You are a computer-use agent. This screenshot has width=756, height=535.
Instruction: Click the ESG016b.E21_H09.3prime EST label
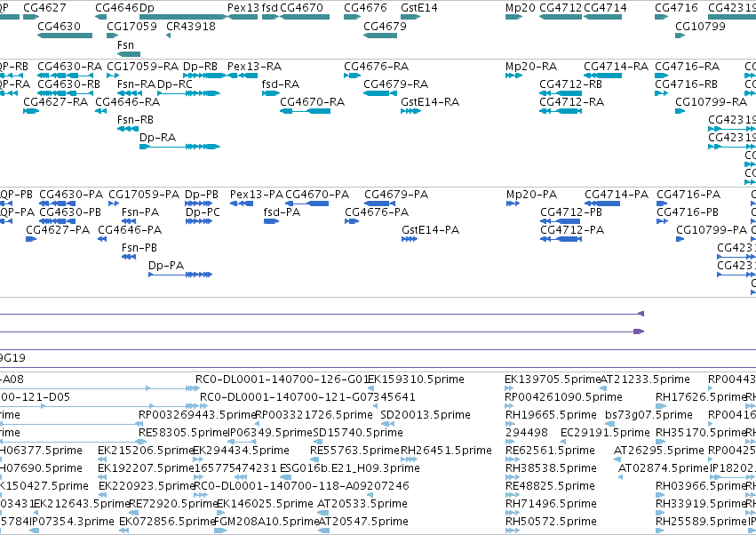coord(350,468)
